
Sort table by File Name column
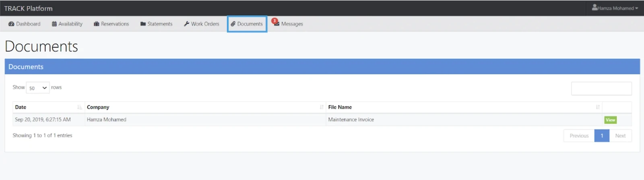coord(464,107)
